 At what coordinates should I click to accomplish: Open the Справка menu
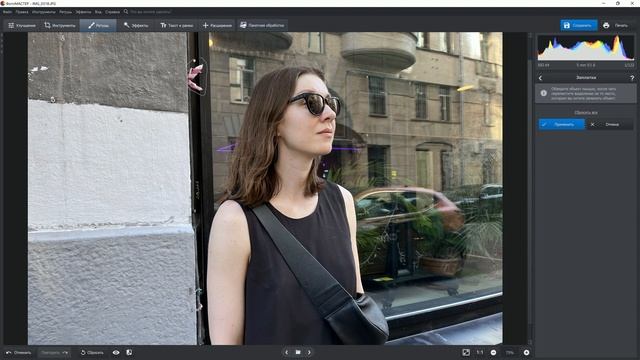point(112,12)
